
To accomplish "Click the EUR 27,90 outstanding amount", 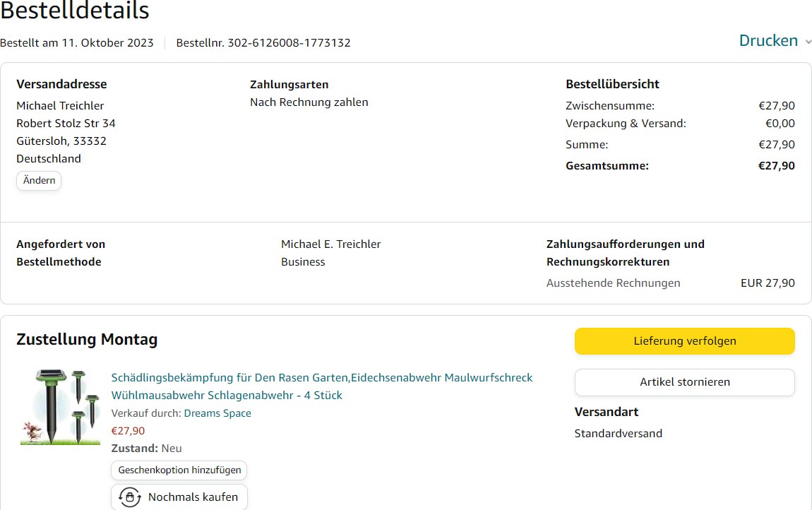I will coord(767,283).
